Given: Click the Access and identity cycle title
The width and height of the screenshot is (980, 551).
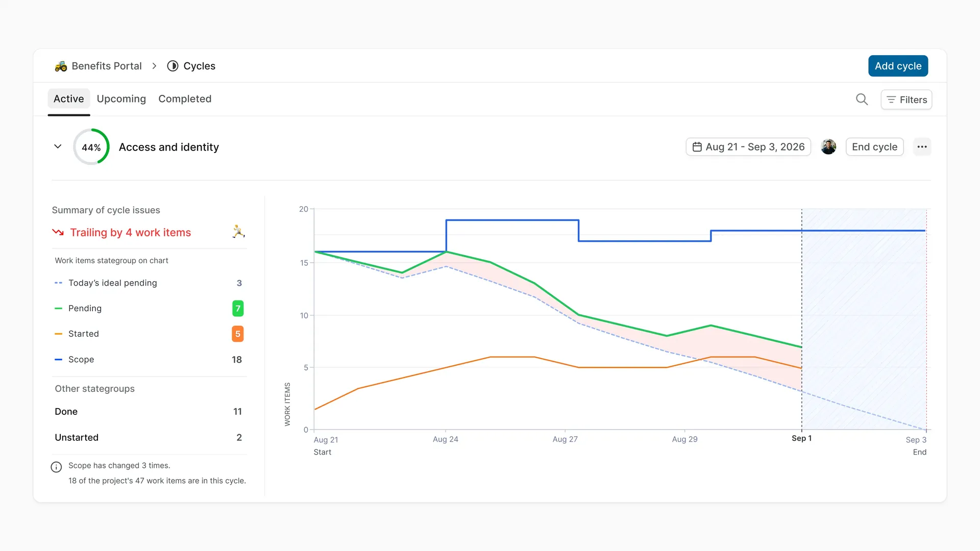Looking at the screenshot, I should click(169, 147).
